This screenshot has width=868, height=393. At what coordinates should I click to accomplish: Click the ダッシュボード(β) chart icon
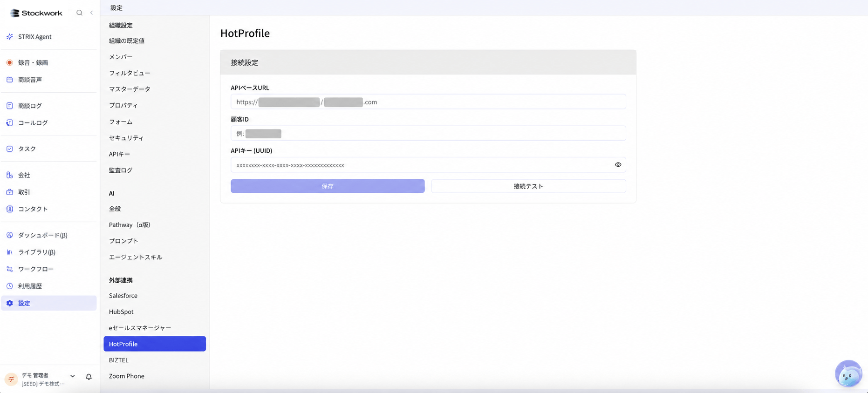pos(9,235)
